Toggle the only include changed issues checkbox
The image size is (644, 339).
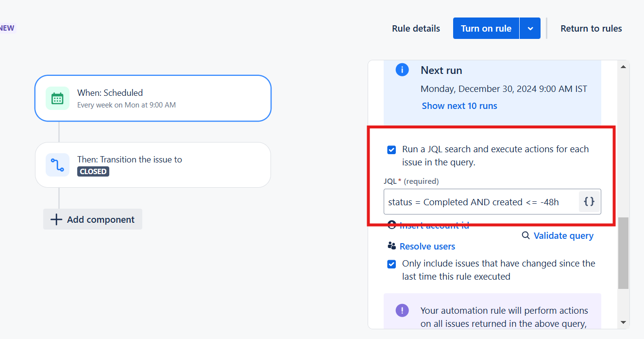(391, 264)
